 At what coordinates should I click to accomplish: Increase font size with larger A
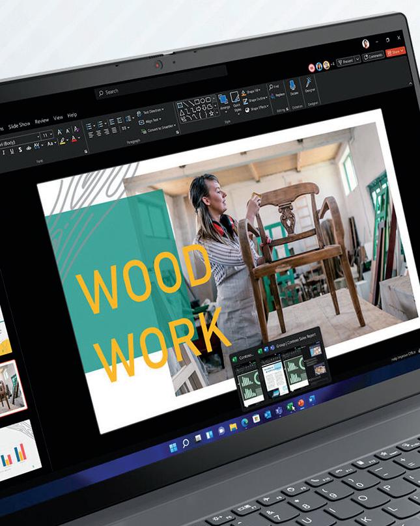pyautogui.click(x=59, y=132)
